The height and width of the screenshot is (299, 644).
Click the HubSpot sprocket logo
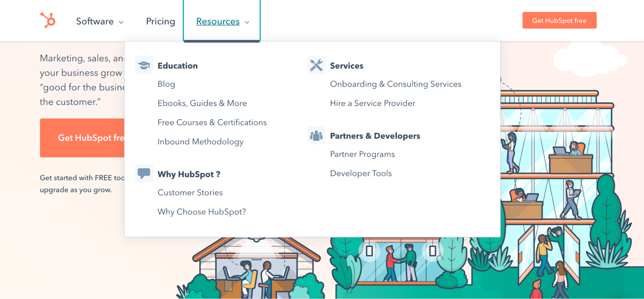click(48, 20)
